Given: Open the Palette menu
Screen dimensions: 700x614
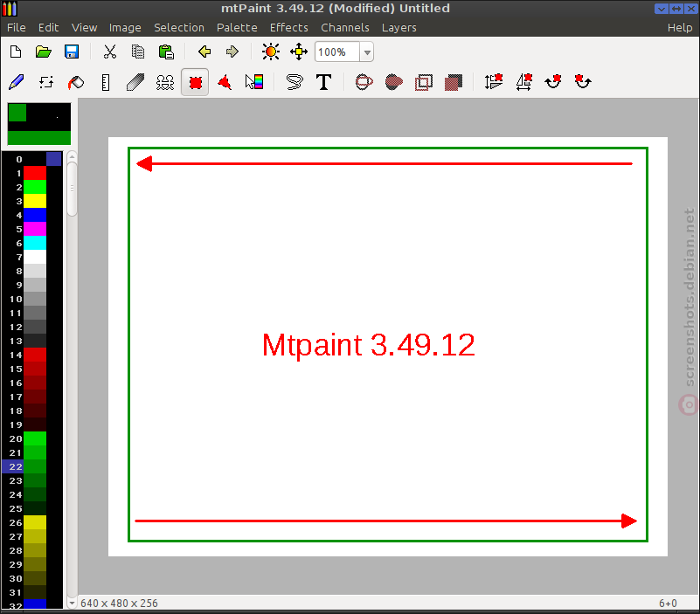Looking at the screenshot, I should pyautogui.click(x=237, y=28).
